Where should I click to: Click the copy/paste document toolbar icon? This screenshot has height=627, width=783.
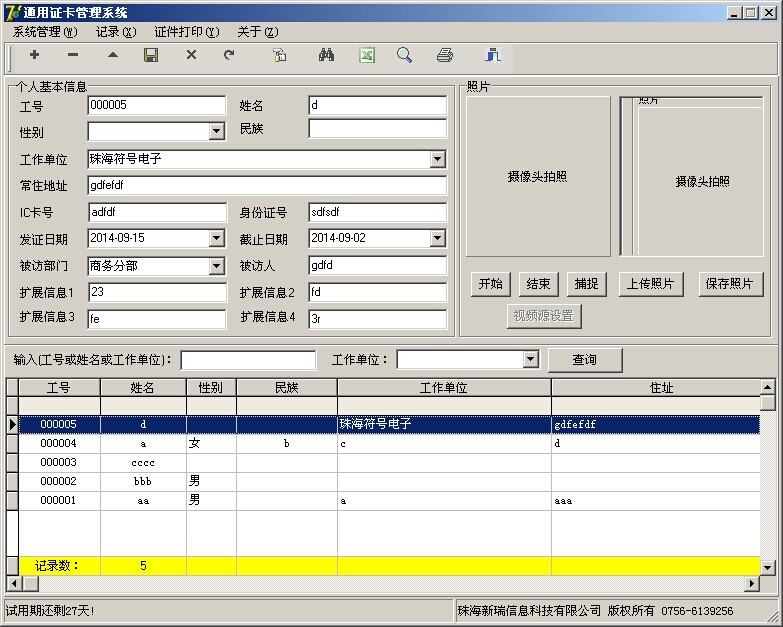tap(280, 55)
